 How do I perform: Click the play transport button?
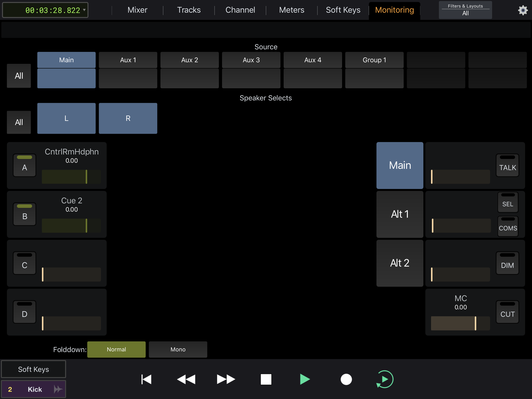[305, 379]
